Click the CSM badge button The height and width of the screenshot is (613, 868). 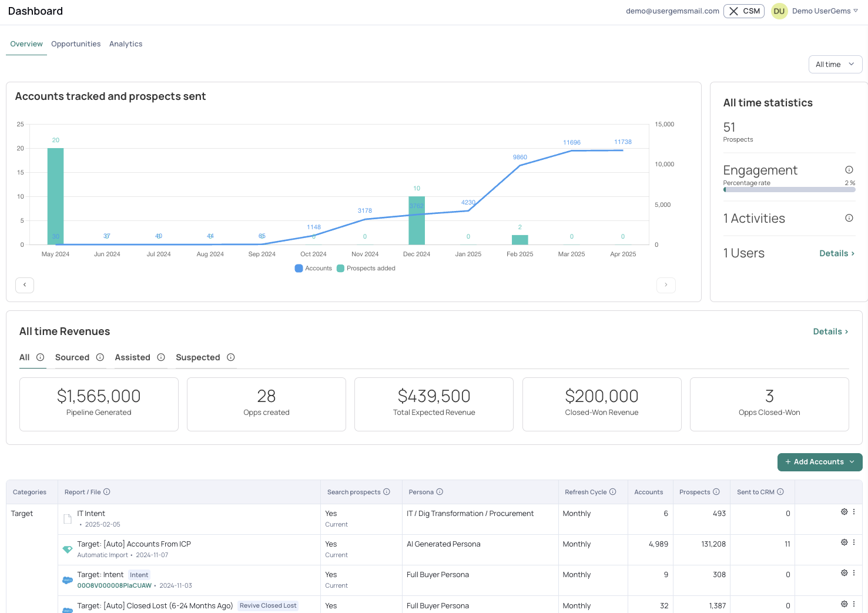pyautogui.click(x=744, y=11)
